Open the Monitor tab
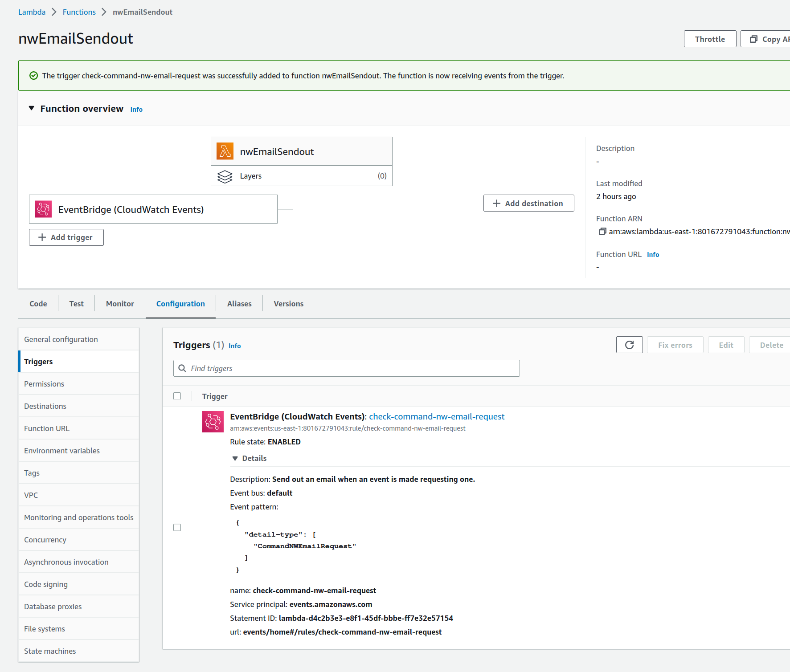The width and height of the screenshot is (790, 672). click(x=120, y=304)
